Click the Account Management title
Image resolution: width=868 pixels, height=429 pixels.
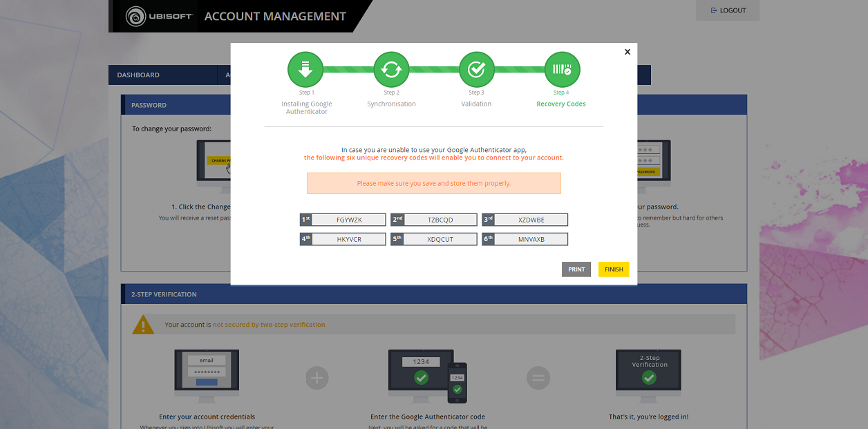click(x=275, y=16)
